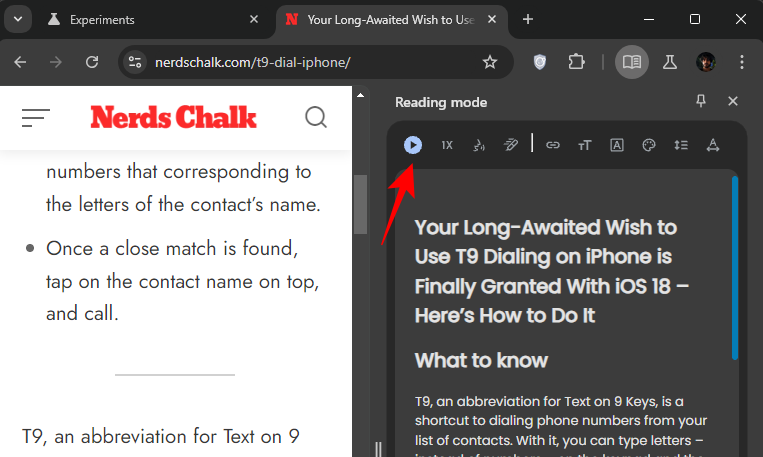Click the letter spacing icon
The height and width of the screenshot is (457, 763).
click(713, 145)
